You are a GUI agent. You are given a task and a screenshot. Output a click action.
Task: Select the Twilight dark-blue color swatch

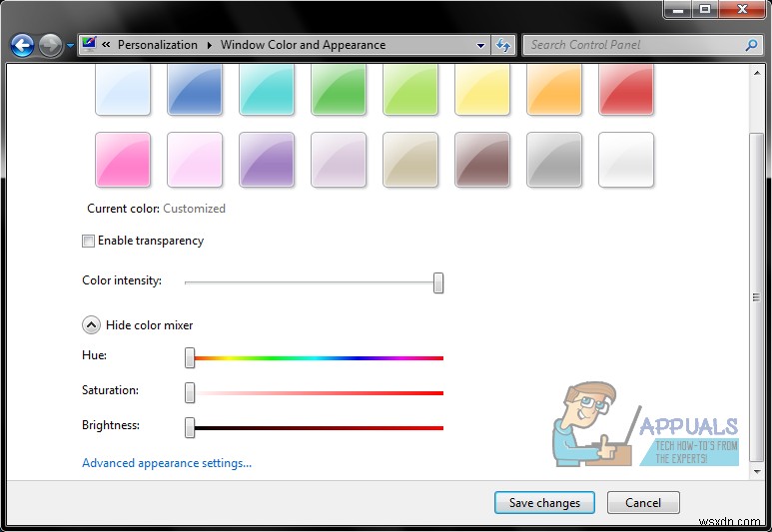click(195, 89)
